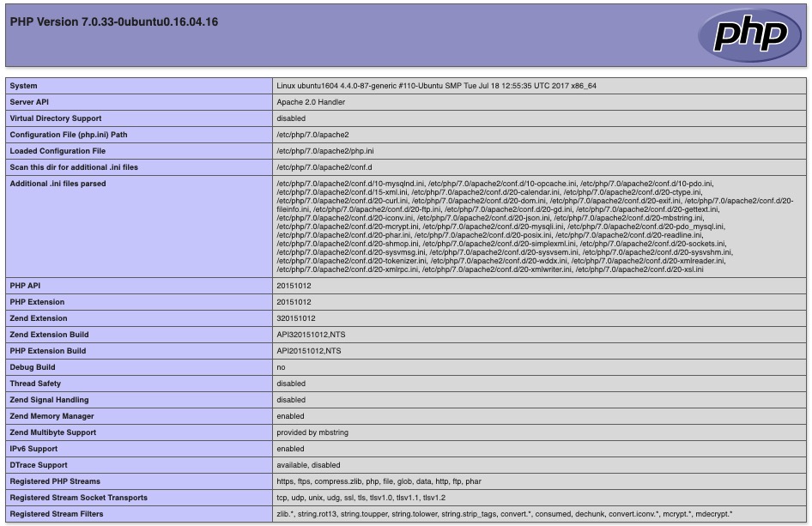The width and height of the screenshot is (812, 526).
Task: Select the "API320151012,NTS" value
Action: point(311,335)
